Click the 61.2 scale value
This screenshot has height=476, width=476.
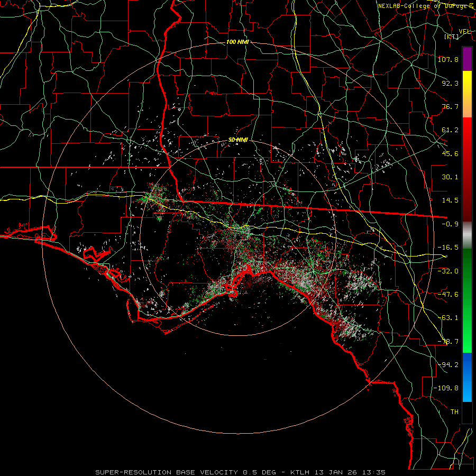[450, 130]
